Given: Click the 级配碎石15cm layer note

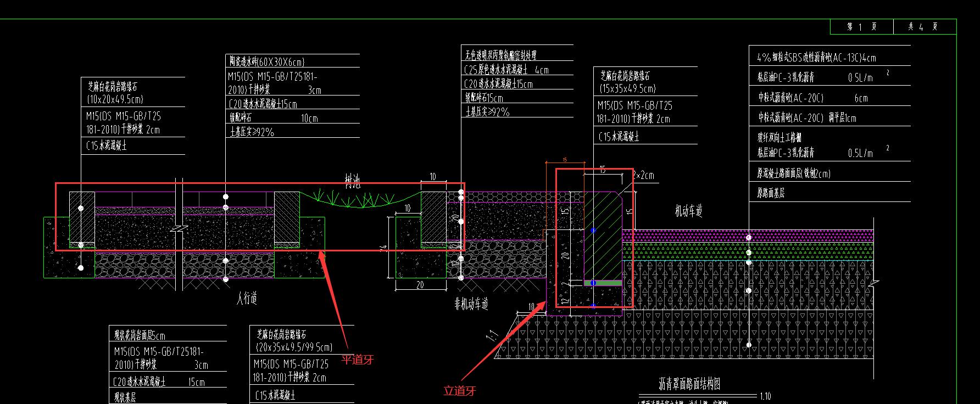Looking at the screenshot, I should pyautogui.click(x=483, y=98).
